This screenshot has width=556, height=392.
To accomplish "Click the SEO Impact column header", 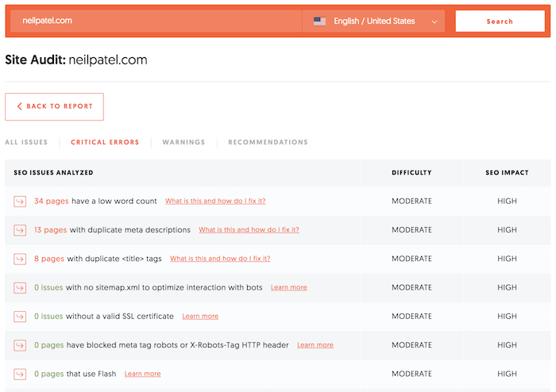I will (507, 173).
